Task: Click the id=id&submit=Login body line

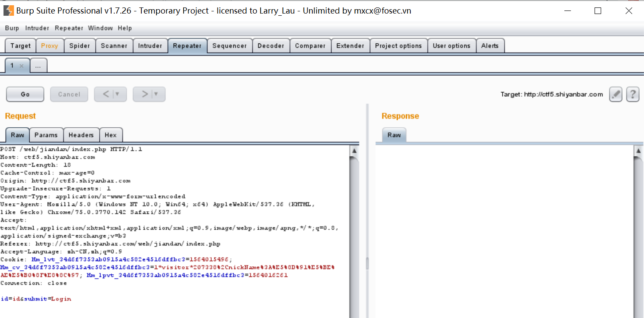Action: (36, 299)
